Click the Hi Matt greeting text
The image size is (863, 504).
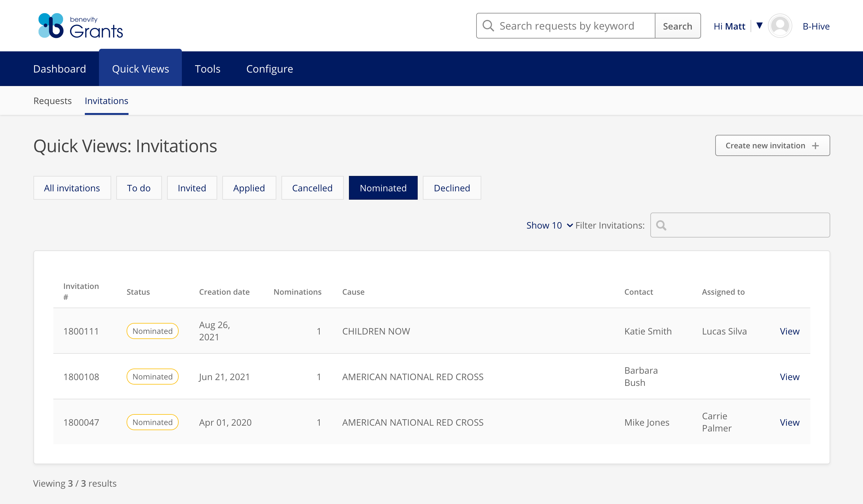729,26
